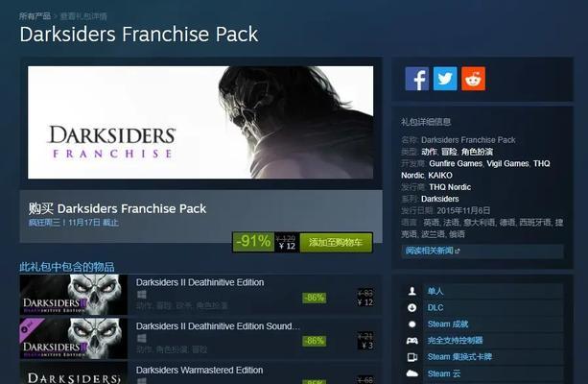
Task: Click the THQ Nordic publisher link
Action: [x=450, y=187]
